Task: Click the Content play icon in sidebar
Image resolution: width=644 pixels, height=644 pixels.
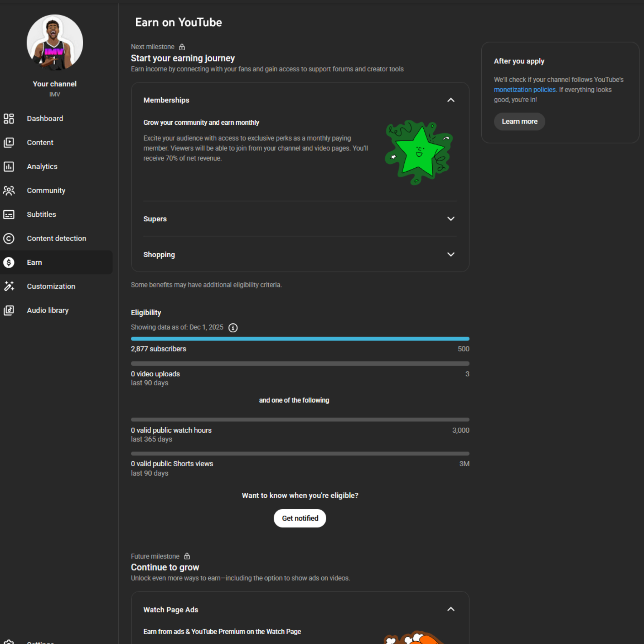Action: click(x=9, y=143)
